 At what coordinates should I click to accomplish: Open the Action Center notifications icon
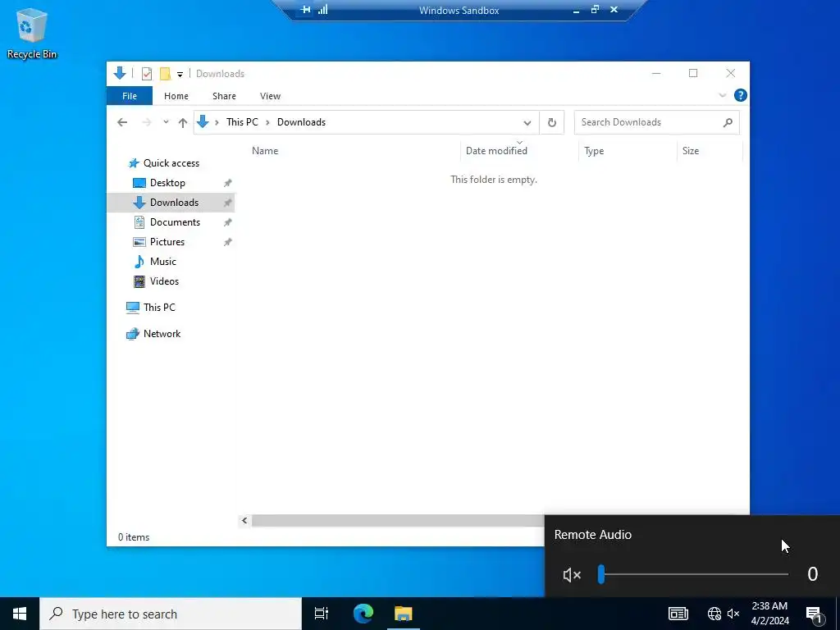click(814, 614)
